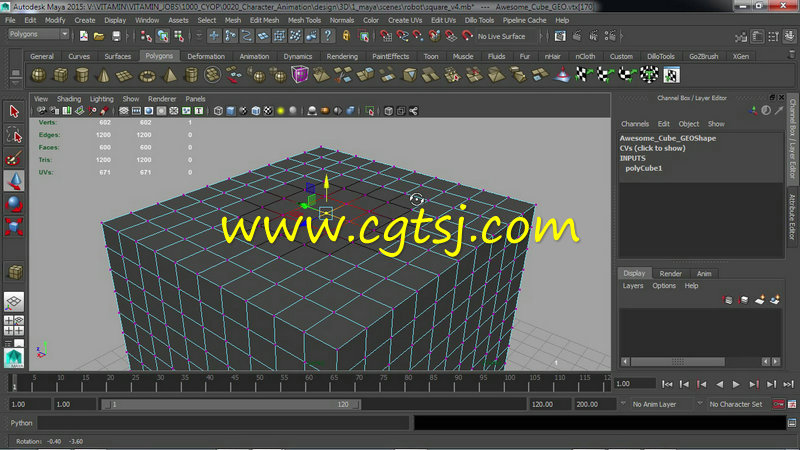Click the Open Scene folder icon

(x=99, y=36)
